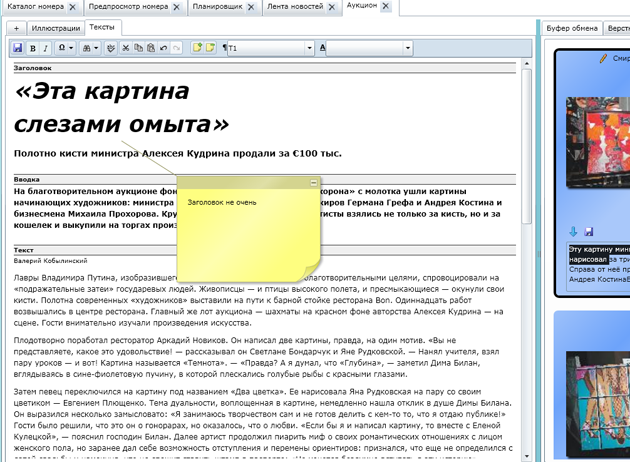Cut the selection with the scissors icon
The height and width of the screenshot is (462, 630).
pos(126,48)
